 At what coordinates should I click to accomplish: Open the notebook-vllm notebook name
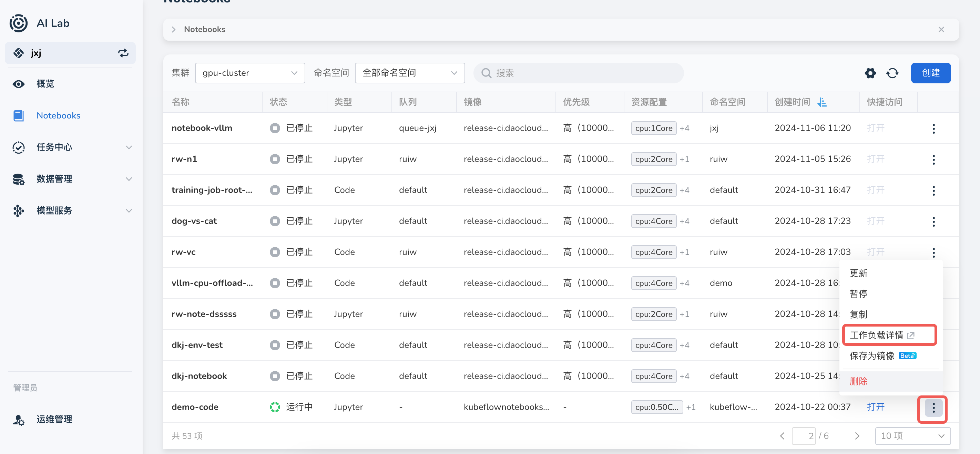[202, 128]
